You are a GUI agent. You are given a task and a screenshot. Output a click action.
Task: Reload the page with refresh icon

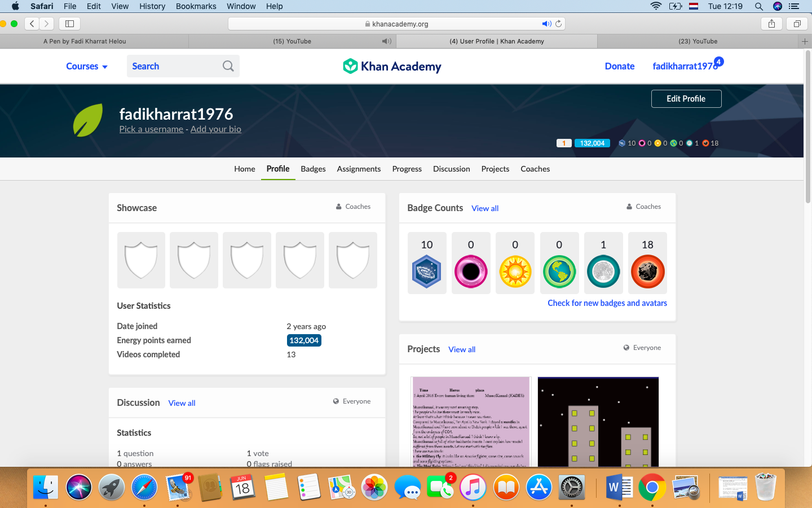click(558, 24)
